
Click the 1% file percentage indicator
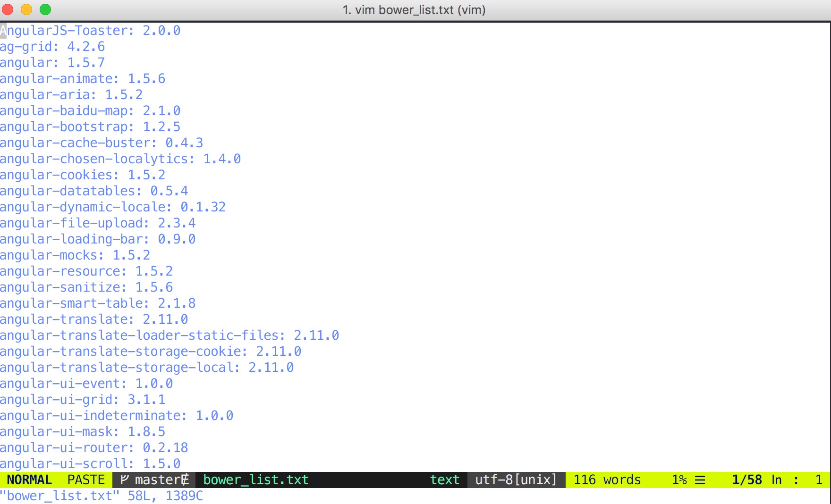click(679, 479)
